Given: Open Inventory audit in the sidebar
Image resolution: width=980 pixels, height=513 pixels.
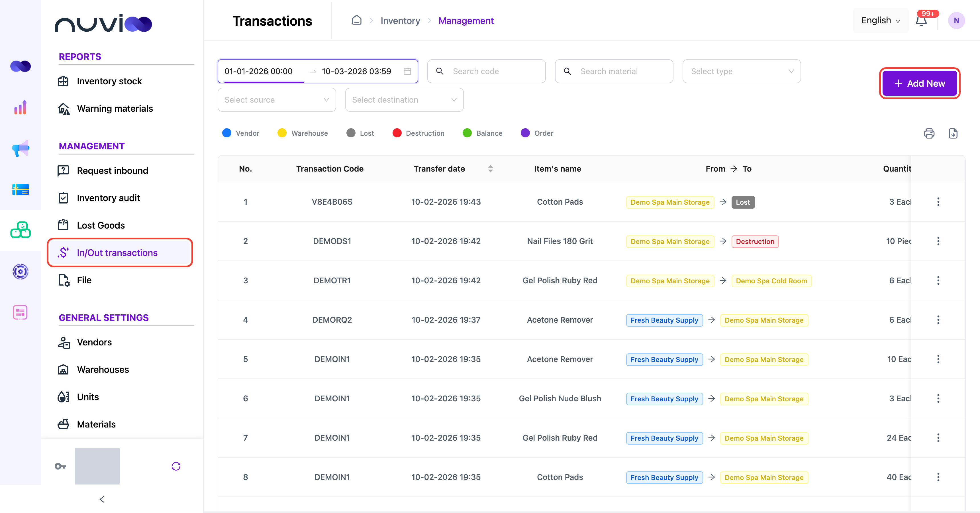Looking at the screenshot, I should [x=108, y=198].
